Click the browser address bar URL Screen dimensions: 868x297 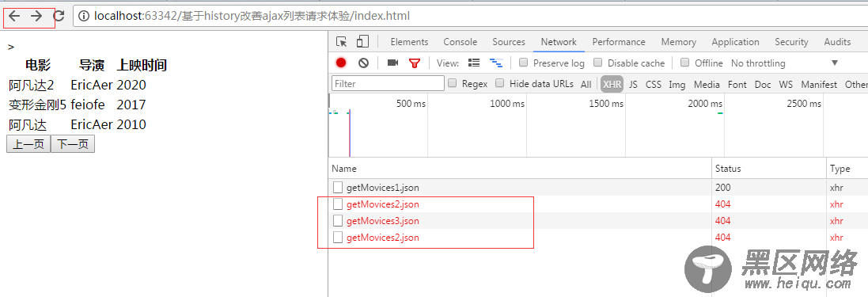point(252,16)
